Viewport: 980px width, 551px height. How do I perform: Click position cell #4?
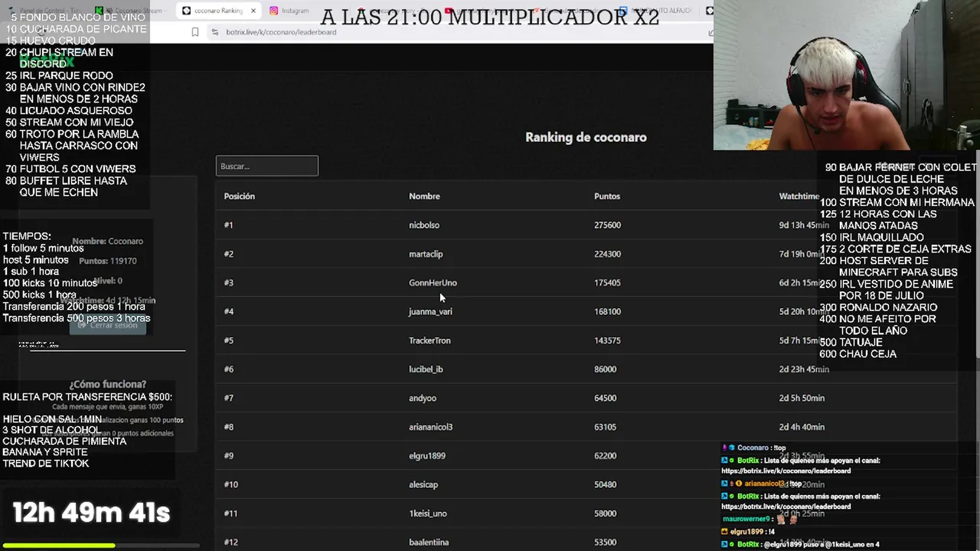[x=228, y=311]
